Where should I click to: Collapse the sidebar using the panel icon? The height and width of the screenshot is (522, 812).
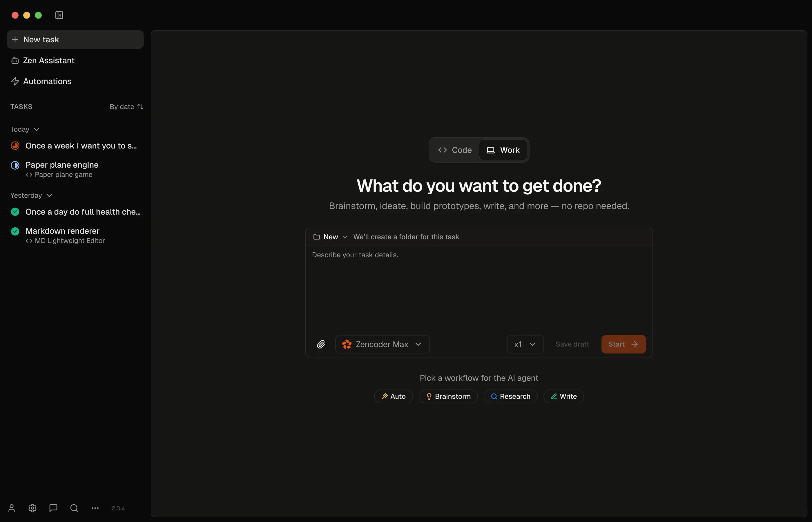point(59,15)
